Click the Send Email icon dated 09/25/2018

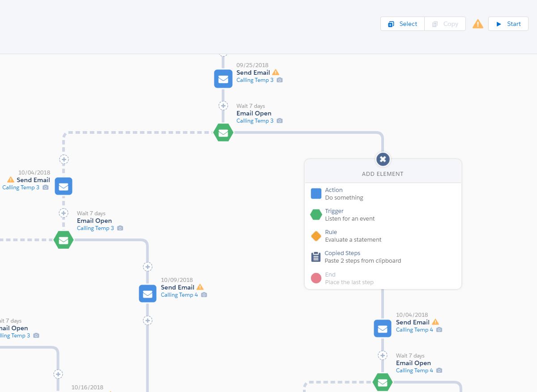[223, 78]
